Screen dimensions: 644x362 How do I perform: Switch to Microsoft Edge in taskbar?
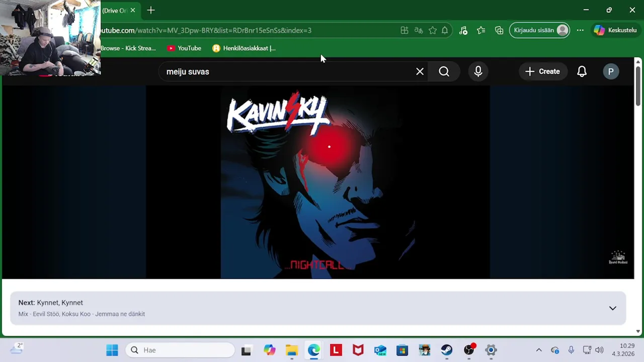[x=314, y=350]
